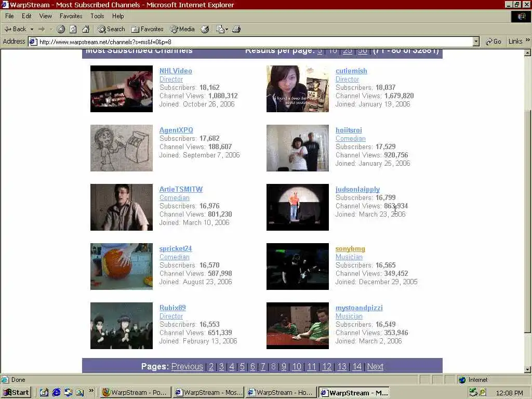Image resolution: width=532 pixels, height=399 pixels.
Task: Click the vertical scrollbar down arrow
Action: click(x=528, y=369)
